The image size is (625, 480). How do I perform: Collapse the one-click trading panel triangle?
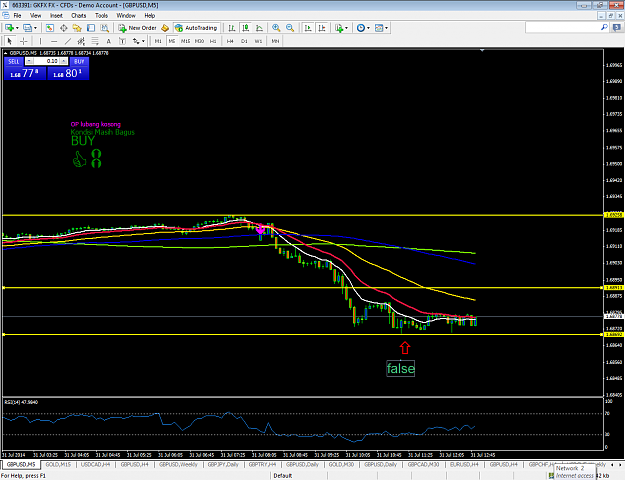tap(6, 53)
